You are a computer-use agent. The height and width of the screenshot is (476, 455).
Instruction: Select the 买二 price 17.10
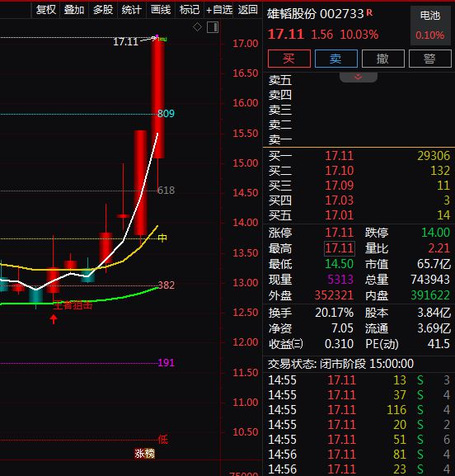coord(340,171)
